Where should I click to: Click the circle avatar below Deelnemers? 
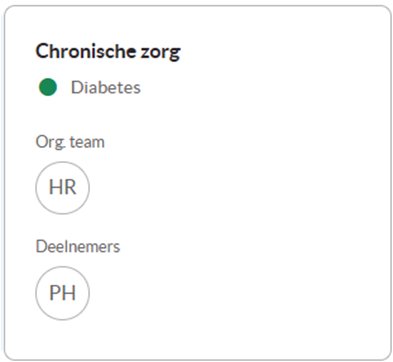tap(62, 293)
